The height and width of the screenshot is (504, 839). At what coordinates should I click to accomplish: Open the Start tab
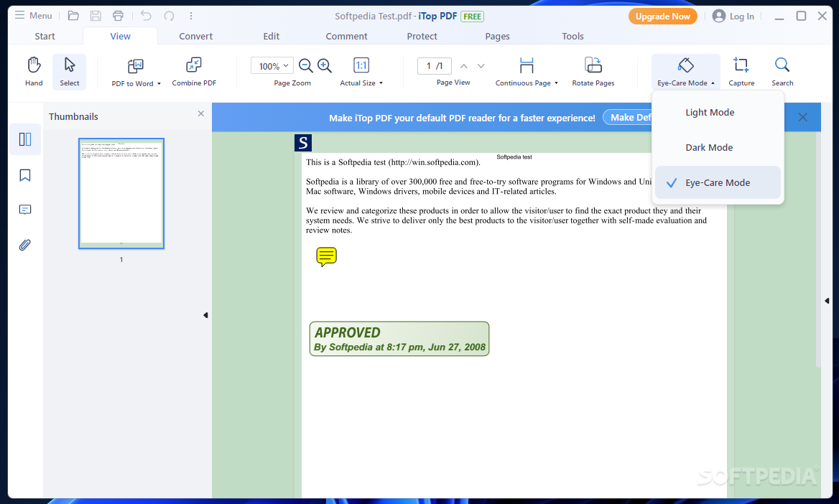[45, 37]
